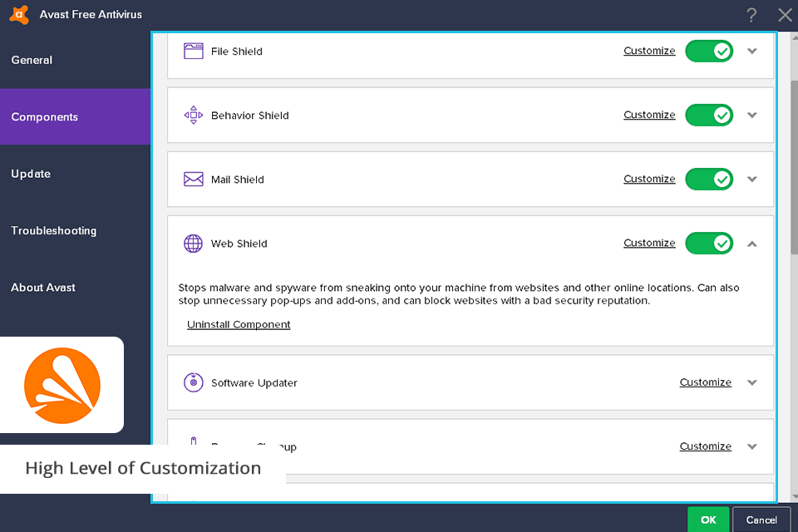Image resolution: width=798 pixels, height=532 pixels.
Task: Click the Behavior Shield icon
Action: [x=194, y=115]
